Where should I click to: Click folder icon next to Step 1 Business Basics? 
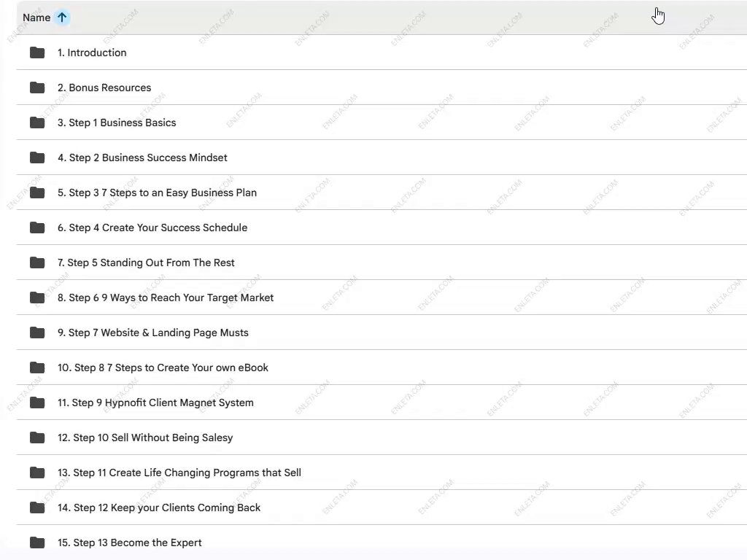pyautogui.click(x=37, y=122)
